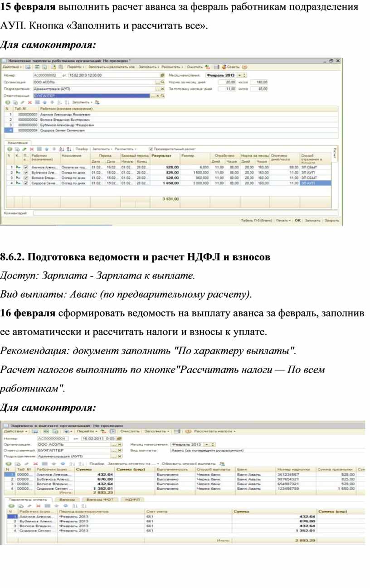Screen dimensions: 370x588
Task: Click Закрыть button in accrual window
Action: tap(332, 221)
